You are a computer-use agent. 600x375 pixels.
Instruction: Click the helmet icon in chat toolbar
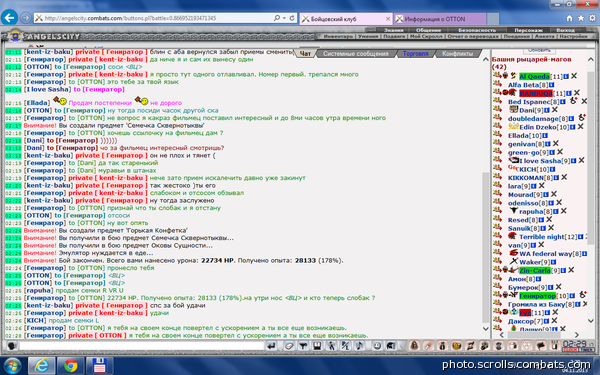(391, 346)
